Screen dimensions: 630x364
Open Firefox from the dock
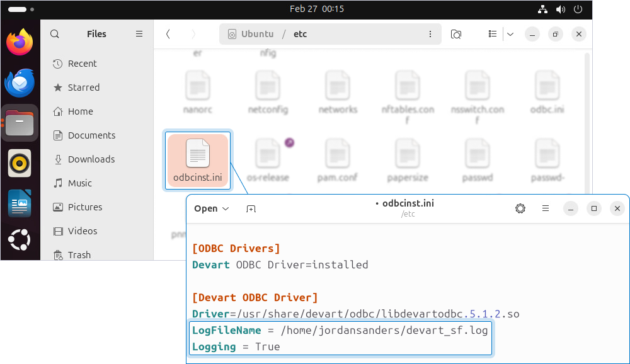tap(20, 42)
